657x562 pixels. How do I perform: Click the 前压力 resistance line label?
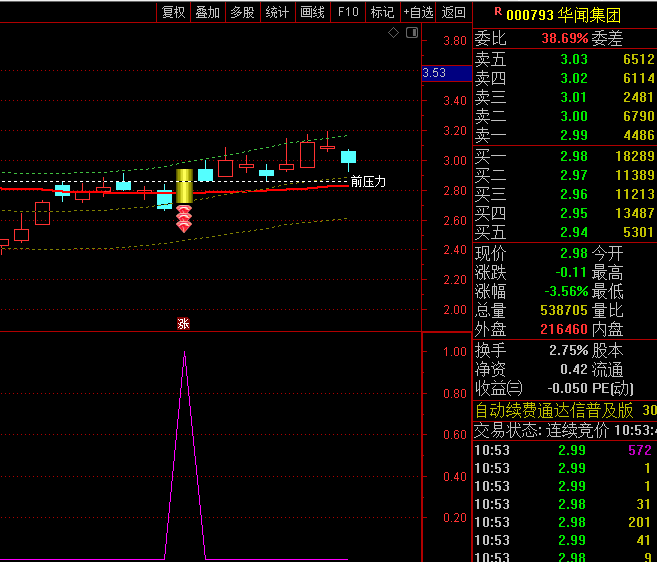tap(368, 182)
